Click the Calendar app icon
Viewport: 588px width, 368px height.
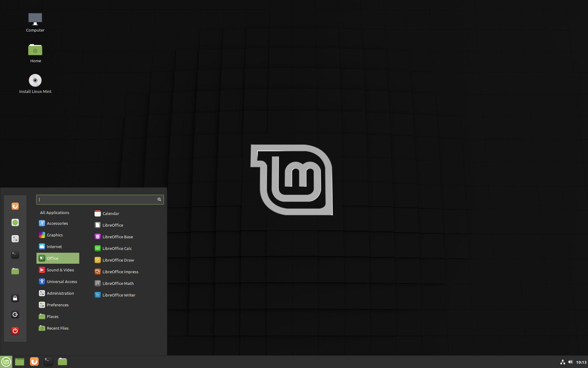(97, 213)
